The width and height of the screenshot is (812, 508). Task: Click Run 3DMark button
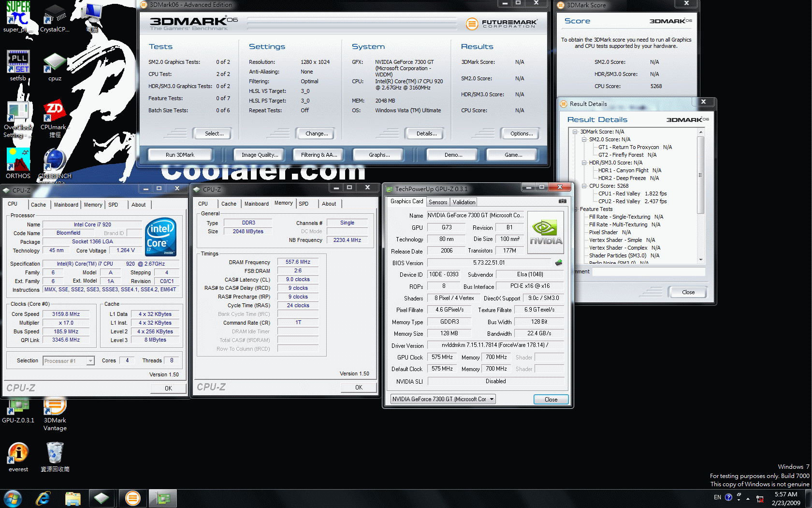click(x=180, y=155)
